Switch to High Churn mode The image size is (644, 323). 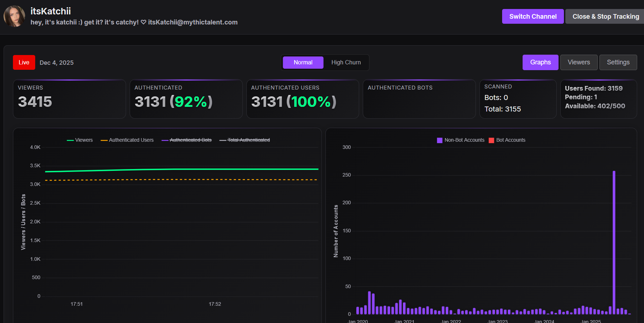pyautogui.click(x=346, y=63)
